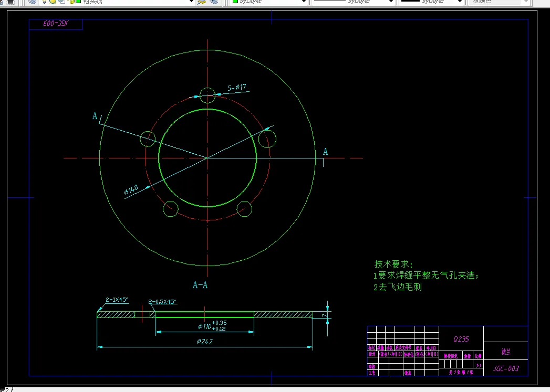Select the 2-1X45° chamfer note
This screenshot has height=392, width=550.
117,300
